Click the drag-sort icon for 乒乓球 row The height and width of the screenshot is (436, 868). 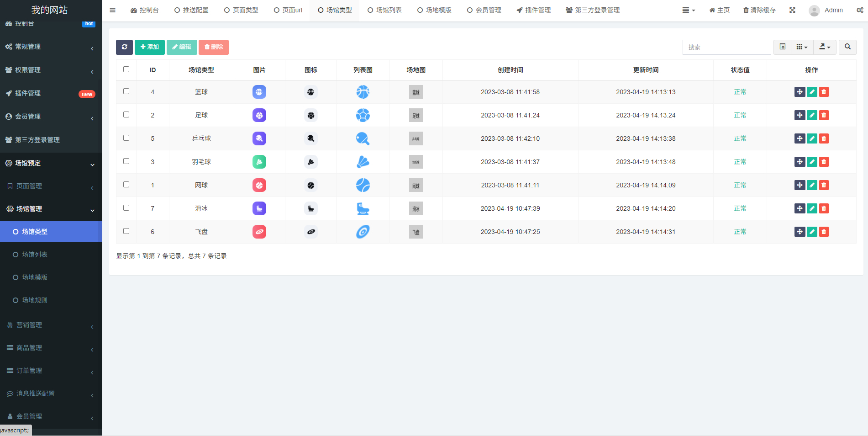pyautogui.click(x=800, y=138)
